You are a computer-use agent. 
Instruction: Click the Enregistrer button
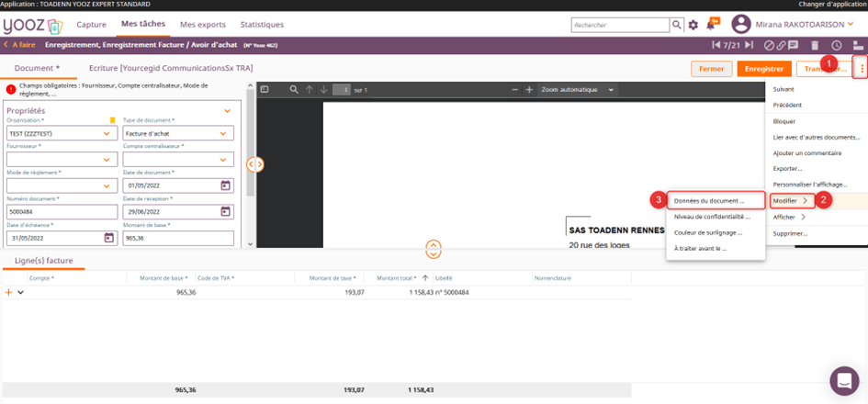763,69
